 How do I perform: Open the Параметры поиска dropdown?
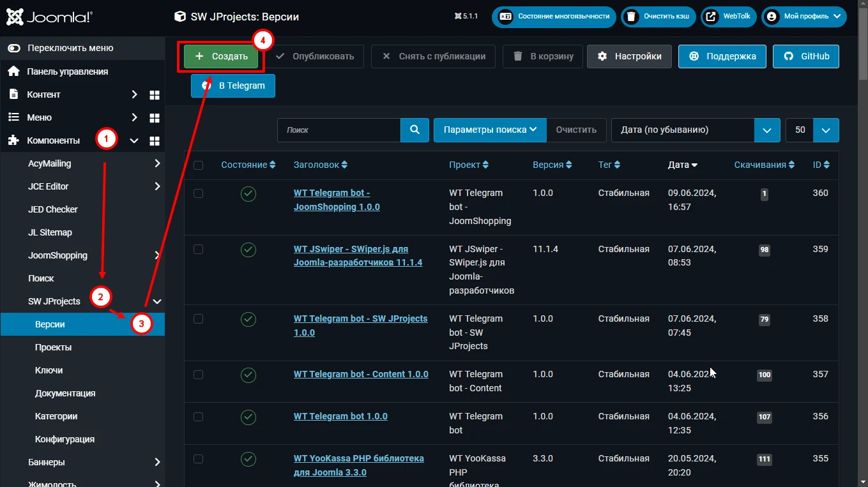[x=491, y=130]
